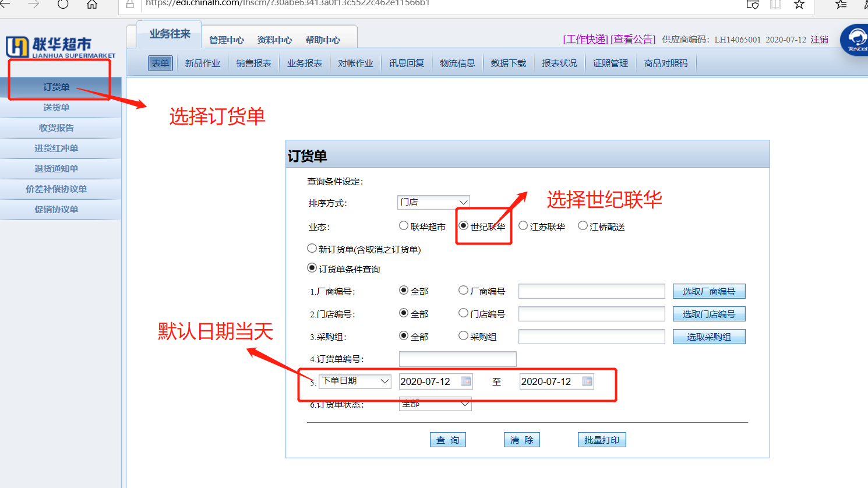Open 退货通知单 in left sidebar
Viewport: 868px width, 488px height.
(x=61, y=168)
